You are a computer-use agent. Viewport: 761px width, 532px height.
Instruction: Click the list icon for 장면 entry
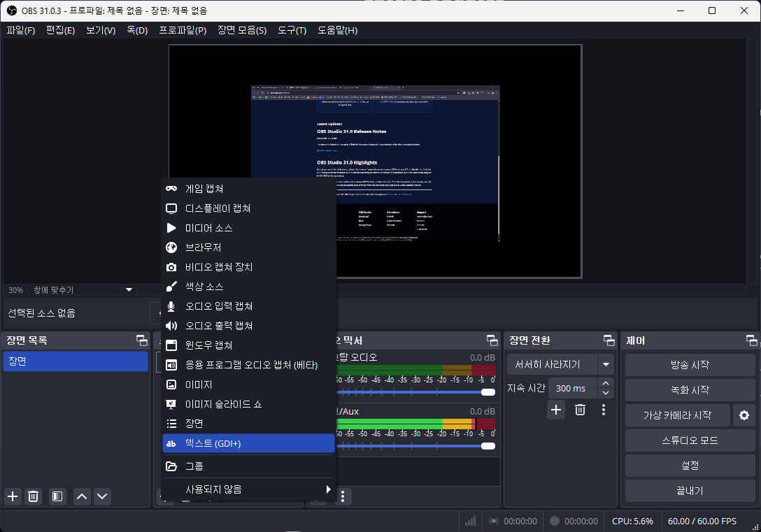(171, 424)
